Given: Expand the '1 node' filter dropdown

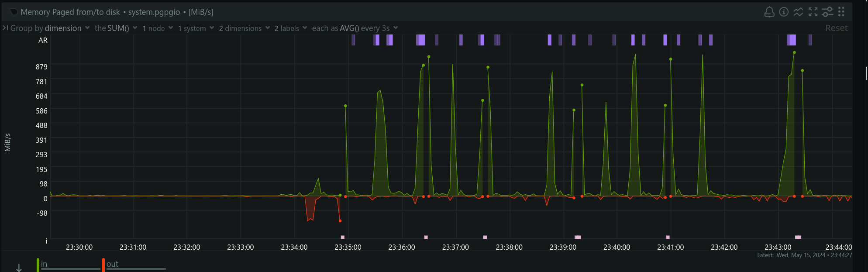Looking at the screenshot, I should coord(158,28).
